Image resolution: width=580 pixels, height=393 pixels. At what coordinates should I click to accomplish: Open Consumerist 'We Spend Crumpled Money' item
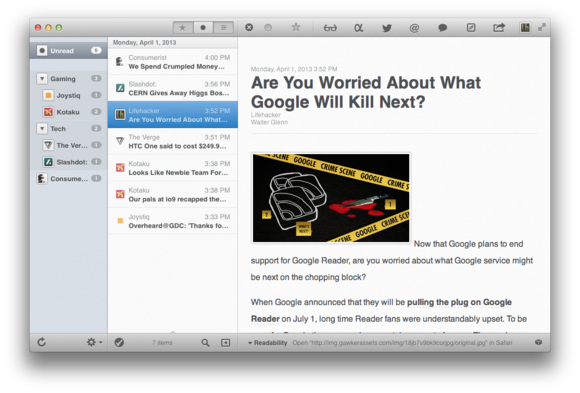coord(173,62)
